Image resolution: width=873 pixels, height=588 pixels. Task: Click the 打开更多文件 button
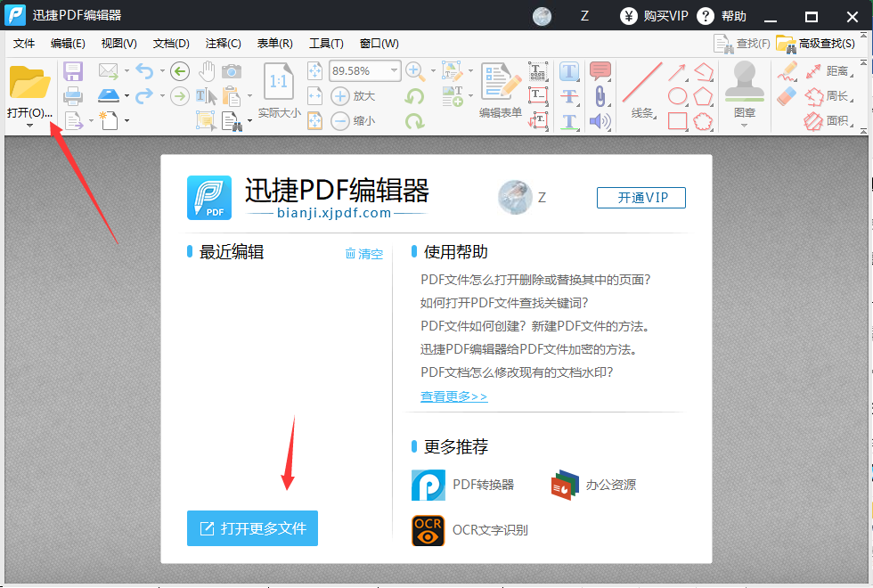pyautogui.click(x=252, y=527)
